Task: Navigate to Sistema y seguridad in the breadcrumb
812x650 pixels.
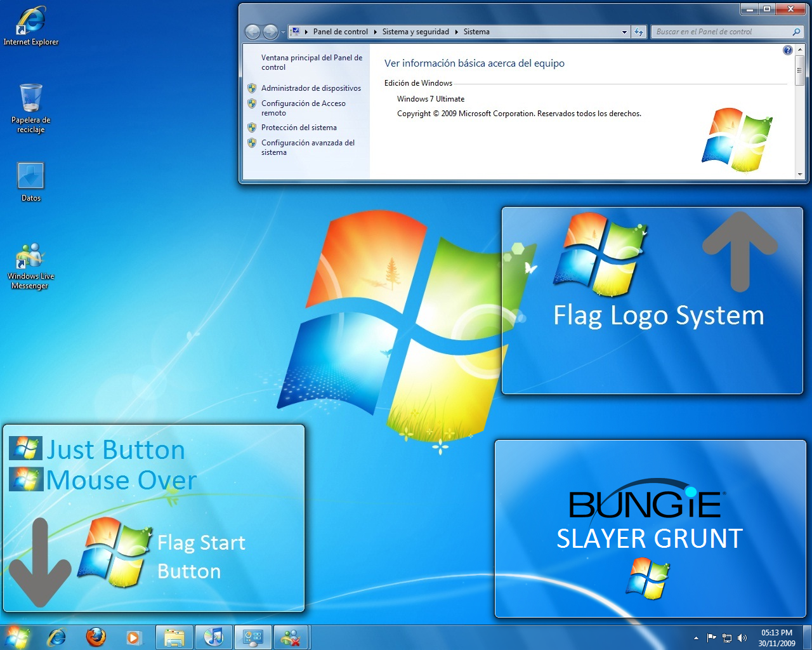Action: click(416, 32)
